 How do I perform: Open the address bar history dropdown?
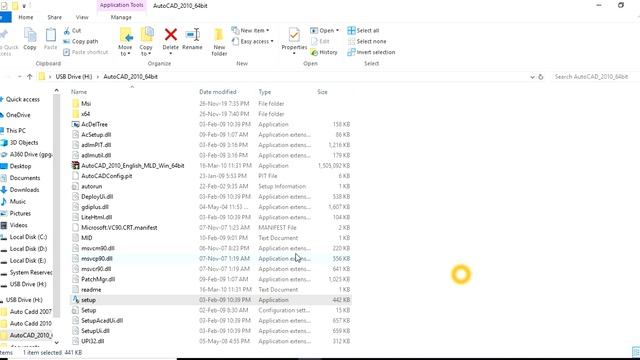click(x=532, y=77)
